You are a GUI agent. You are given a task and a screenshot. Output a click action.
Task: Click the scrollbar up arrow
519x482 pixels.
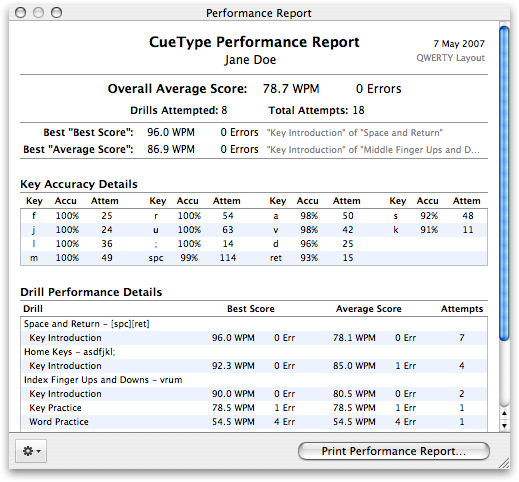pyautogui.click(x=504, y=413)
